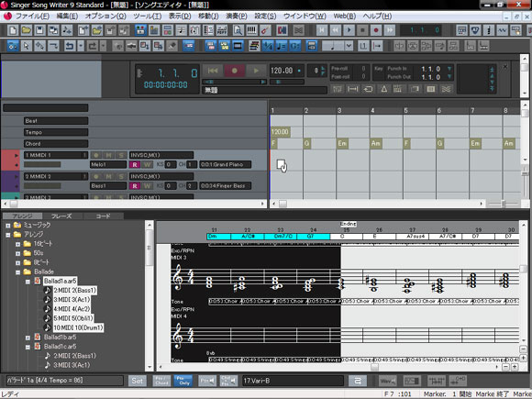This screenshot has width=532, height=399.
Task: Open the undo history dropdown arrow
Action: (81, 46)
